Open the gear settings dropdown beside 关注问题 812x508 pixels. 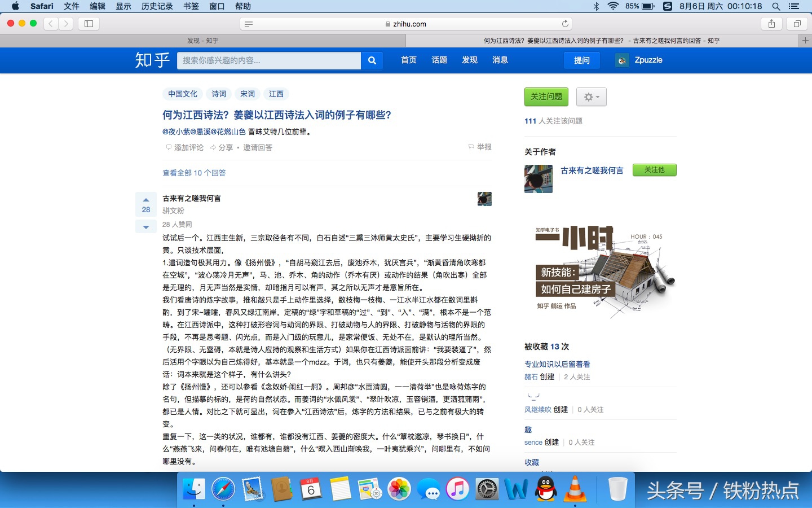[x=590, y=97]
